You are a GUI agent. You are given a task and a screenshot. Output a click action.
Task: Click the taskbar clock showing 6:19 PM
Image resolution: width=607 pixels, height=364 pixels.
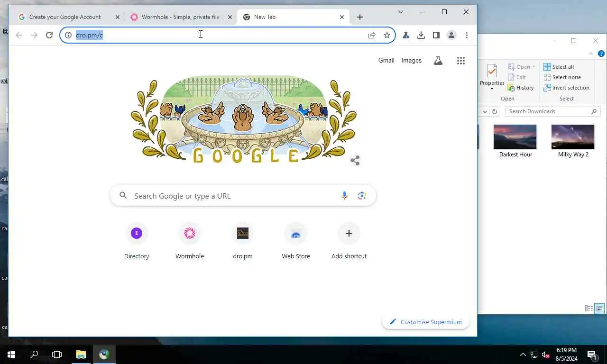tap(567, 355)
